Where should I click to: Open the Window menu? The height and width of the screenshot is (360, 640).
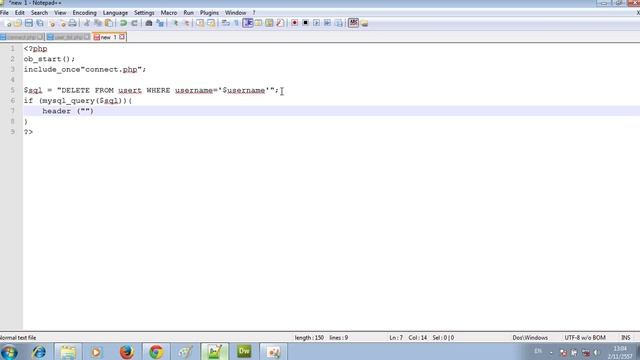[x=236, y=13]
